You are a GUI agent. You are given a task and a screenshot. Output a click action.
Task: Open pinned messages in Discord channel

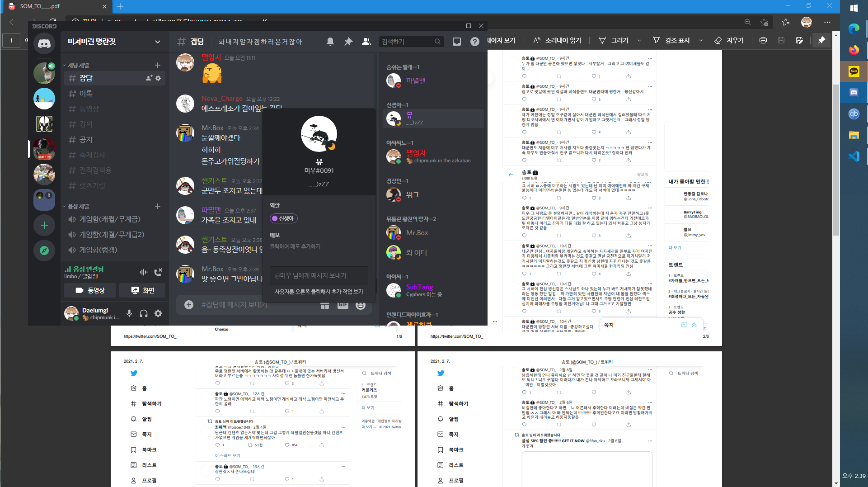pyautogui.click(x=348, y=42)
